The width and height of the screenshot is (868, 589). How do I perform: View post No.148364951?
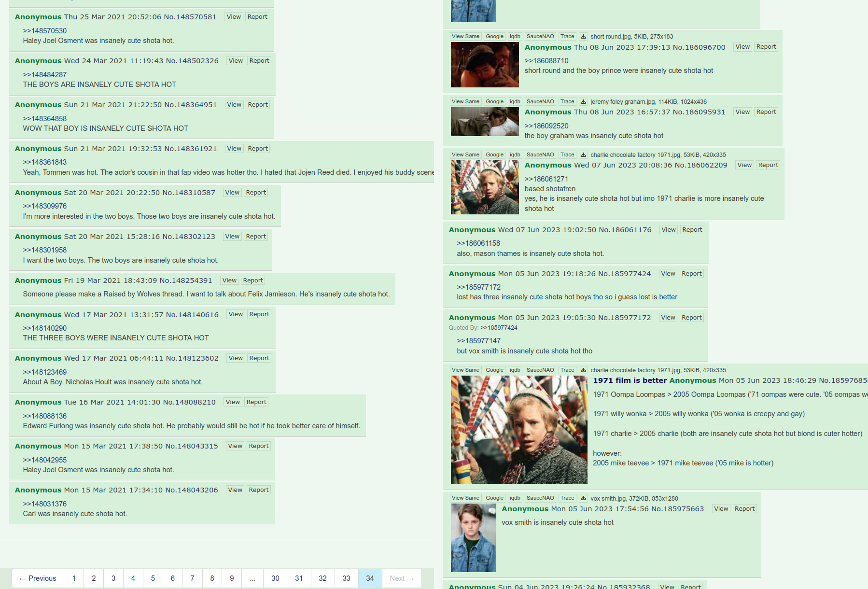234,105
